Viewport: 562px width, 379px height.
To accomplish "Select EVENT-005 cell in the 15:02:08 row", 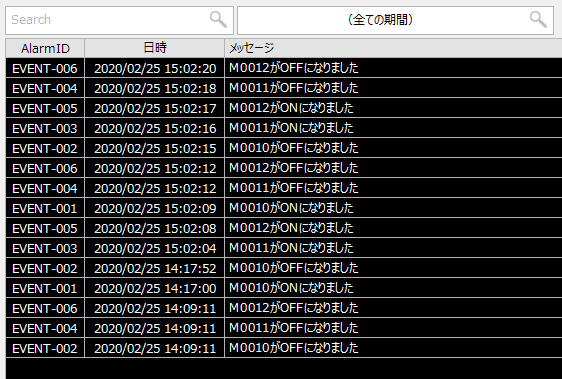I will pyautogui.click(x=45, y=228).
